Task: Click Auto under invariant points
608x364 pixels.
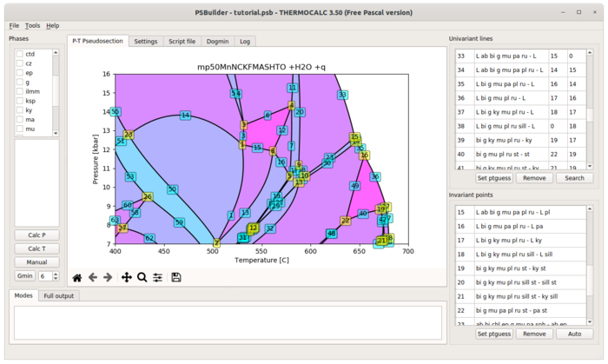Action: pyautogui.click(x=574, y=334)
